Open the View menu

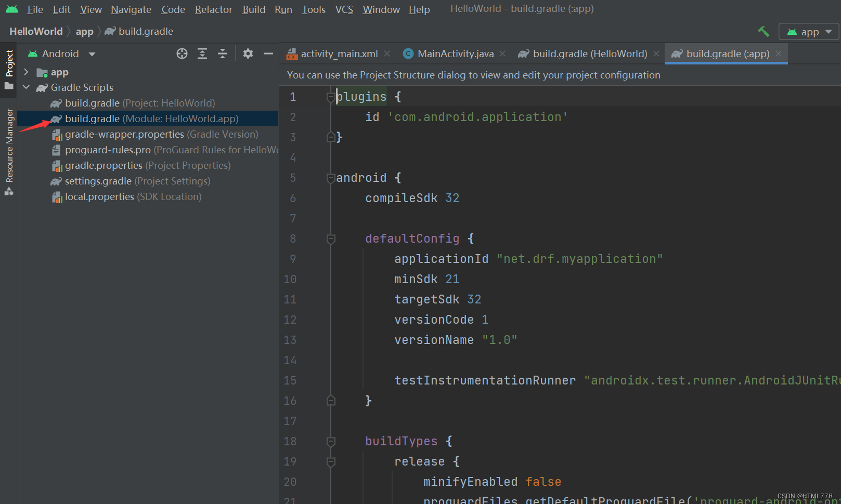(91, 9)
